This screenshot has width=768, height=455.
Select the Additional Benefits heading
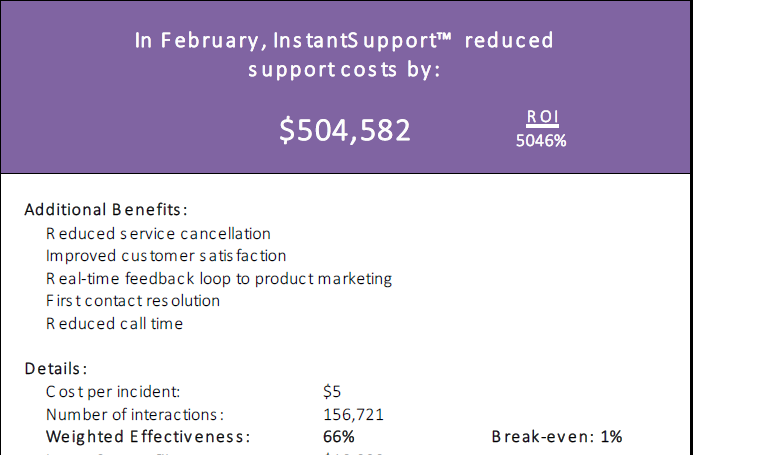click(106, 210)
